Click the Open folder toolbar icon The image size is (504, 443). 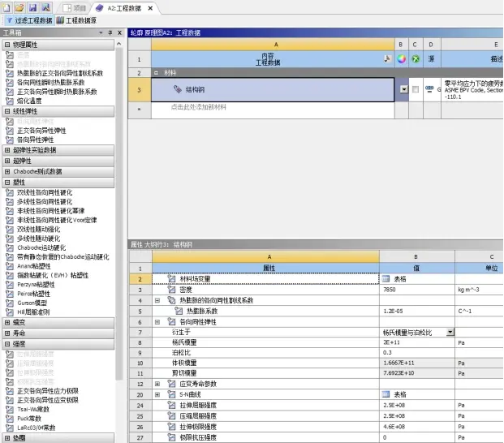[x=20, y=7]
